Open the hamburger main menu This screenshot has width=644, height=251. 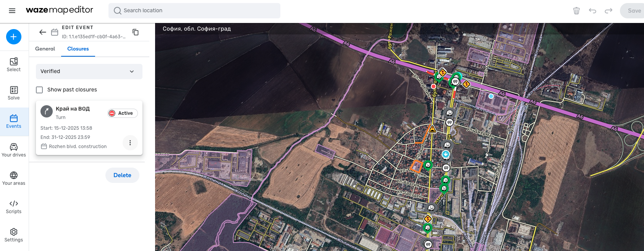[x=12, y=11]
